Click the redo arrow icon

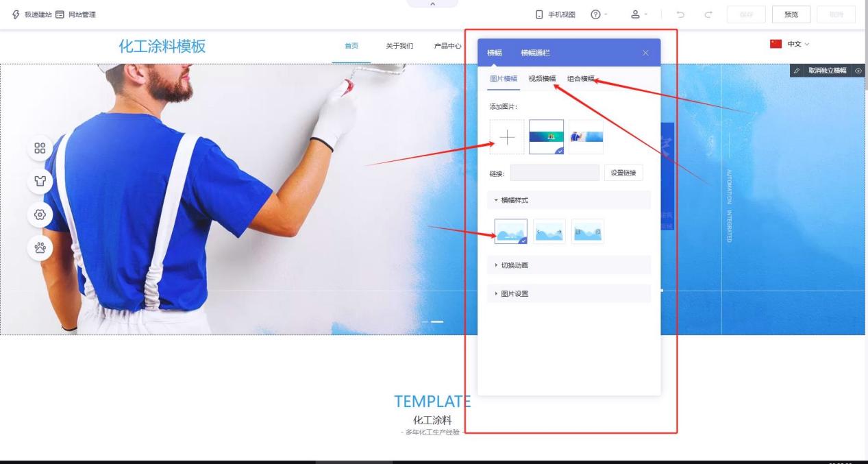pos(707,14)
